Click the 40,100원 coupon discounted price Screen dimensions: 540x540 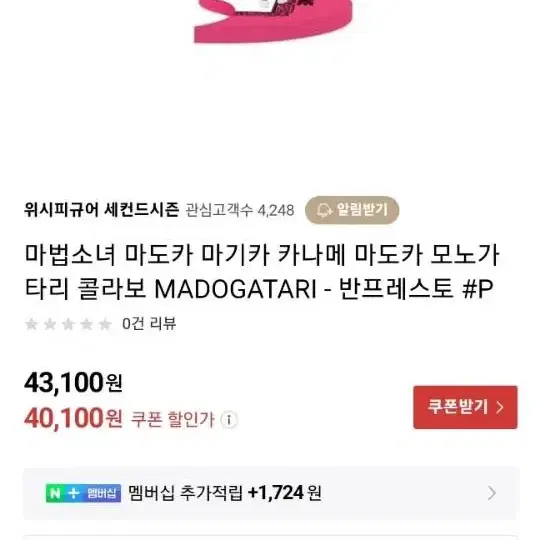coord(73,418)
